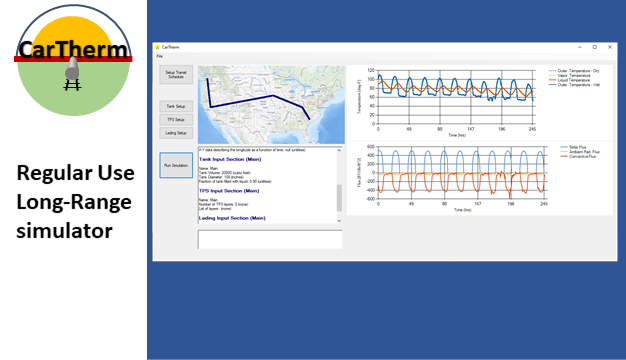Click the Convective Flux legend entry
Screen dimensions: 626x360
tap(578, 156)
